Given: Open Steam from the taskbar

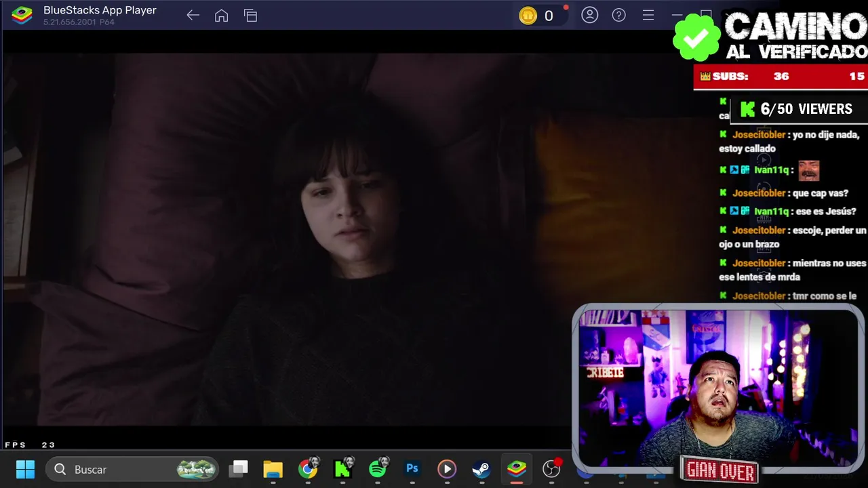Looking at the screenshot, I should (481, 469).
